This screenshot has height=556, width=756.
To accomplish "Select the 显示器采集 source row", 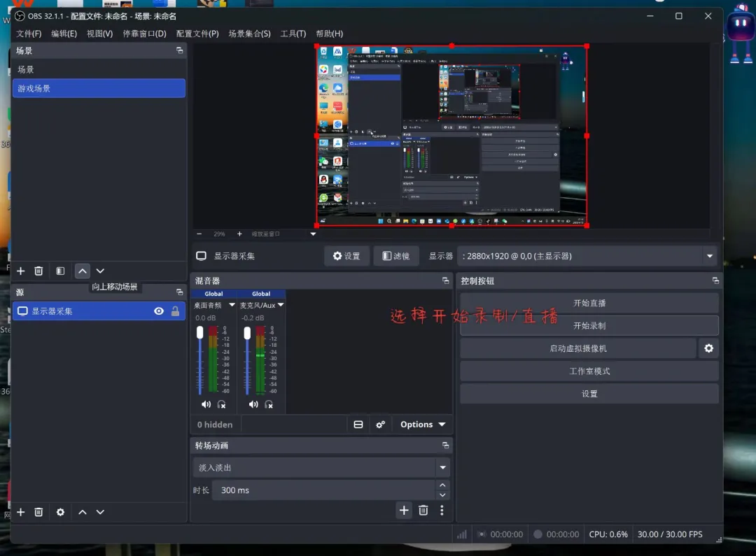I will [x=99, y=311].
